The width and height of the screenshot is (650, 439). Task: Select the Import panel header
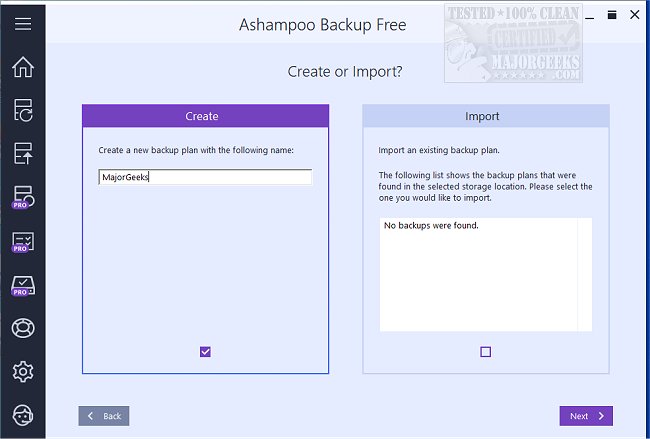[486, 116]
